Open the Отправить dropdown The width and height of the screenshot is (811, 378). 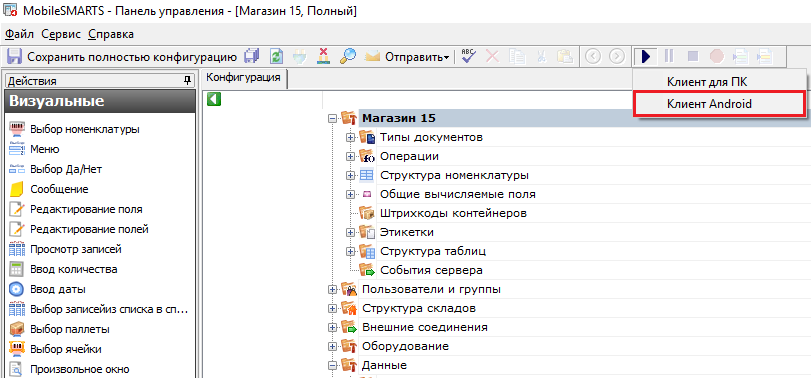pyautogui.click(x=408, y=56)
